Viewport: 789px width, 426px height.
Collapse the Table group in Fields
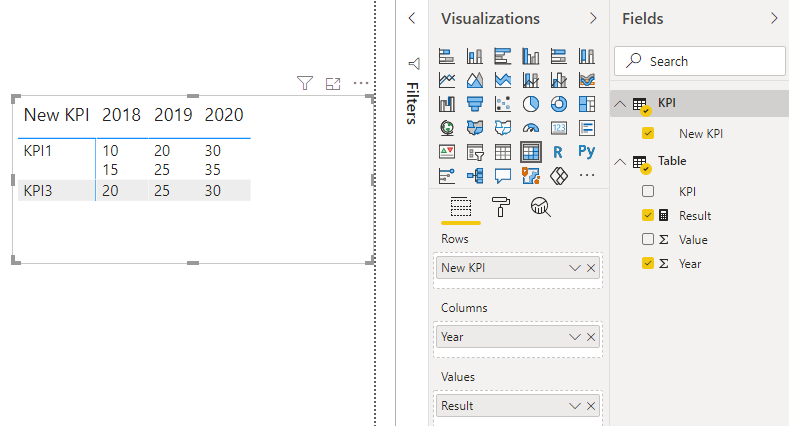(620, 162)
